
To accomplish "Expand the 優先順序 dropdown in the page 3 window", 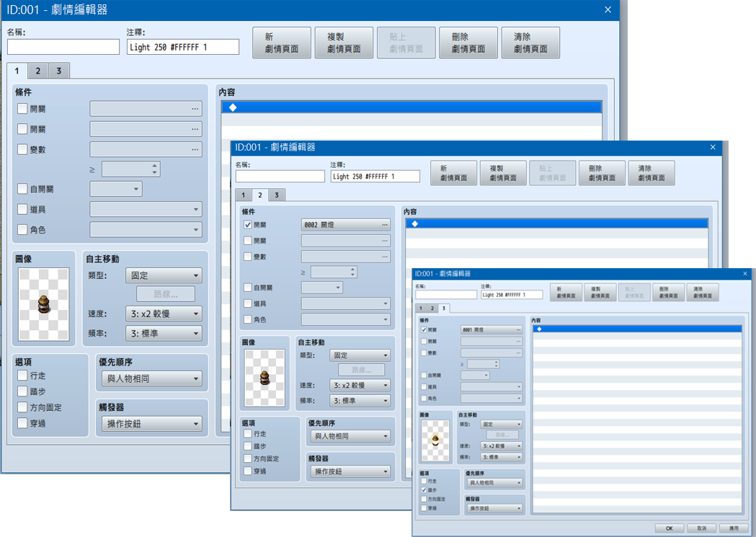I will [494, 482].
